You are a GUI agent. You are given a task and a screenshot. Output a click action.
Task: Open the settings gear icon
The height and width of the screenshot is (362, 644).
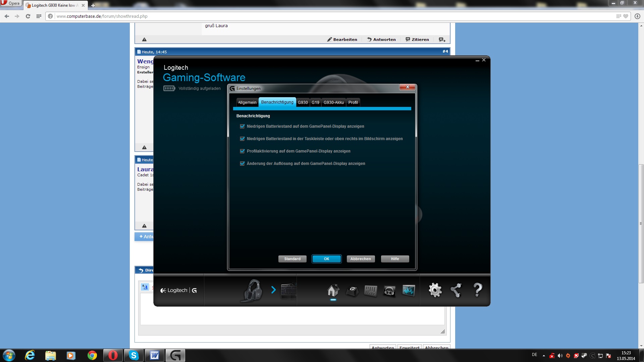click(435, 290)
